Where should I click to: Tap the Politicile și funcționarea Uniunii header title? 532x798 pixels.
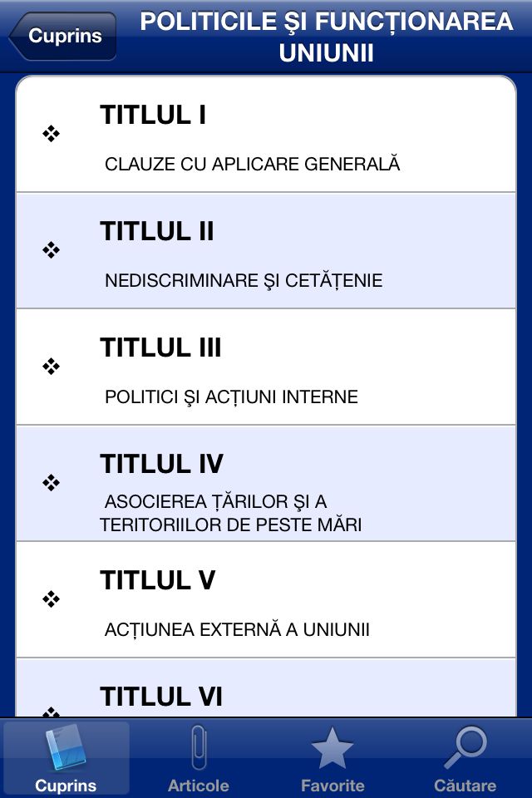click(x=327, y=37)
